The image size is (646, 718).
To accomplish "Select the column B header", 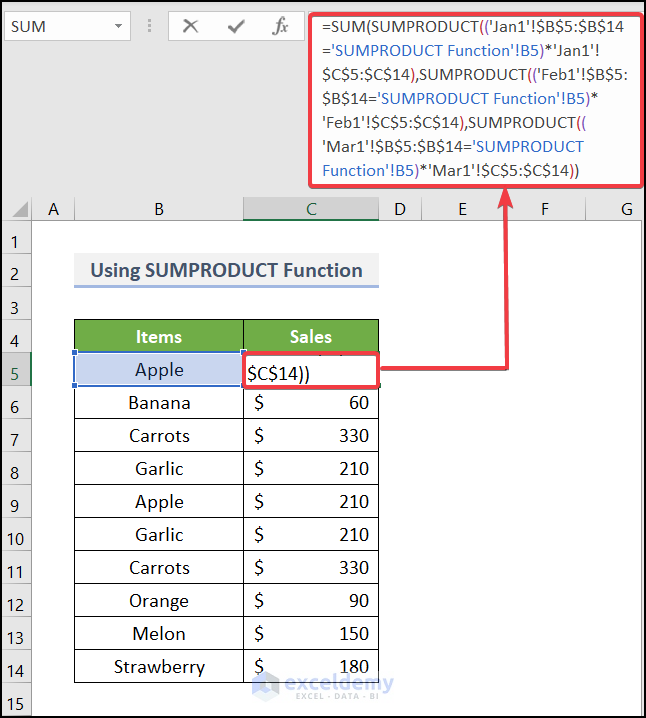I will (x=159, y=209).
